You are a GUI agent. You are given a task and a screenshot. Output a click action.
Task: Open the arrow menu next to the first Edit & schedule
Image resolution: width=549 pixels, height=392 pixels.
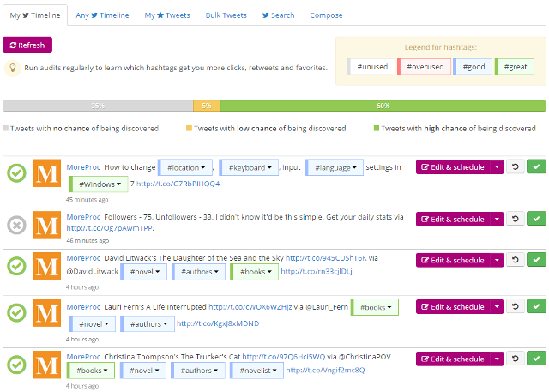tap(497, 167)
